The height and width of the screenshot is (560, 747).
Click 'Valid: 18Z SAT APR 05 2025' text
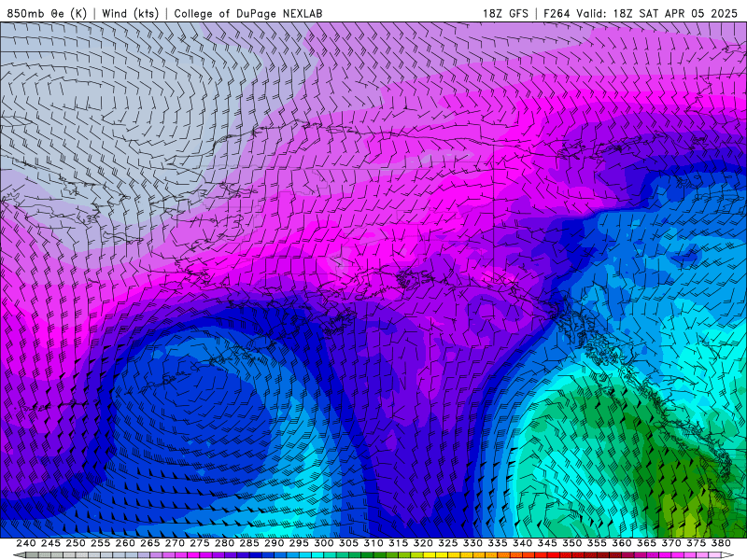pyautogui.click(x=656, y=13)
